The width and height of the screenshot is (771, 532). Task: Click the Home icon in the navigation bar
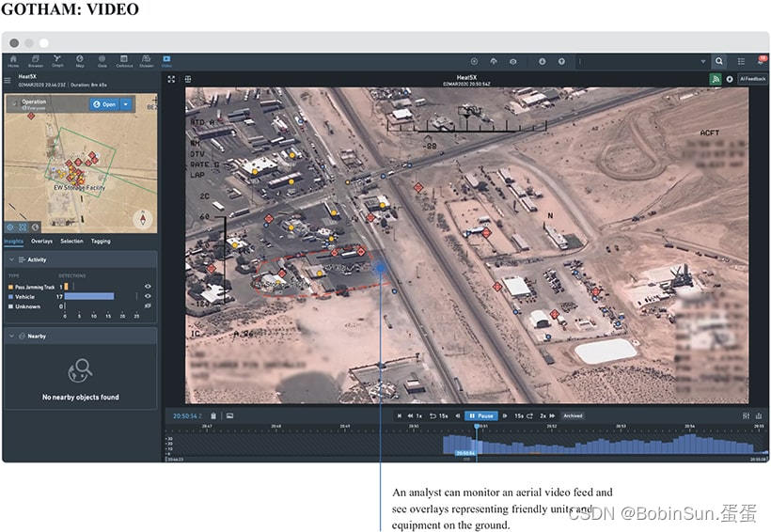click(x=13, y=60)
